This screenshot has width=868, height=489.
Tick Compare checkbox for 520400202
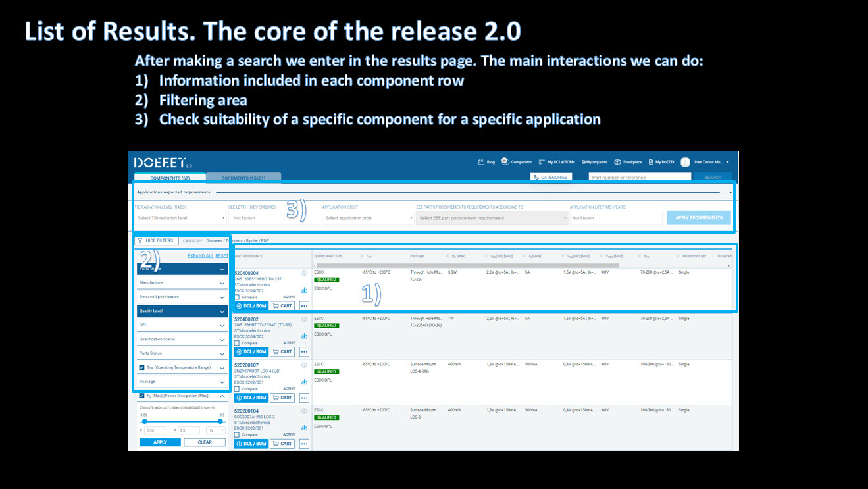click(x=238, y=343)
